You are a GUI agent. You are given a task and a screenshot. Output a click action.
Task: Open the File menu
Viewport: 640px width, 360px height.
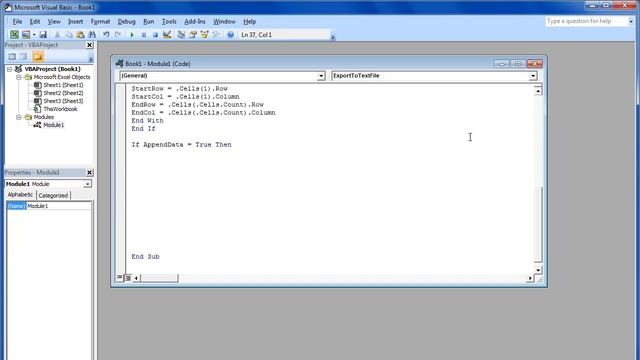coord(17,22)
